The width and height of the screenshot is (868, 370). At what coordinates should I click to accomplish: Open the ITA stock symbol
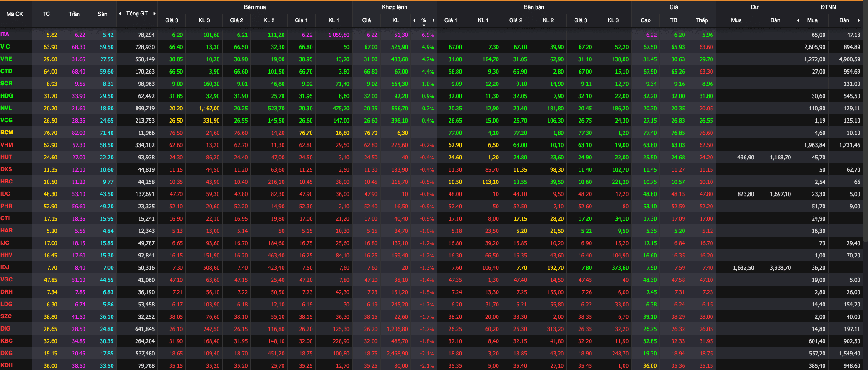(5, 35)
